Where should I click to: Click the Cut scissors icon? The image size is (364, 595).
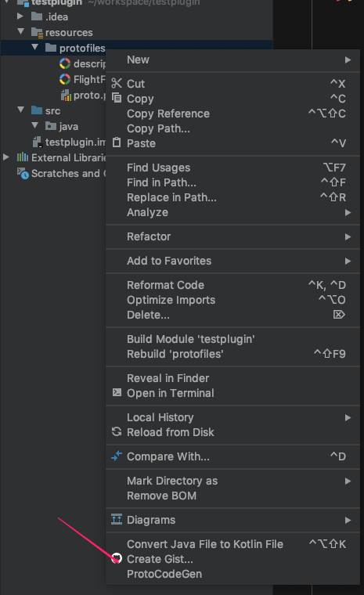[117, 83]
